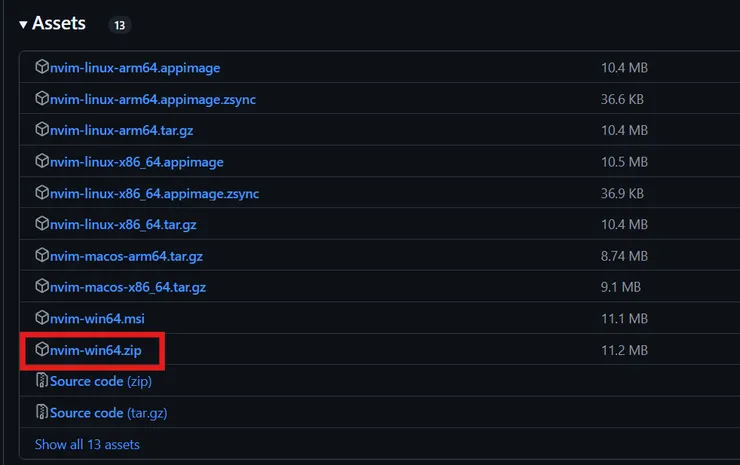Download nvim-linux-x86_64.appimage.zsync file
Image resolution: width=740 pixels, height=465 pixels.
coord(154,193)
